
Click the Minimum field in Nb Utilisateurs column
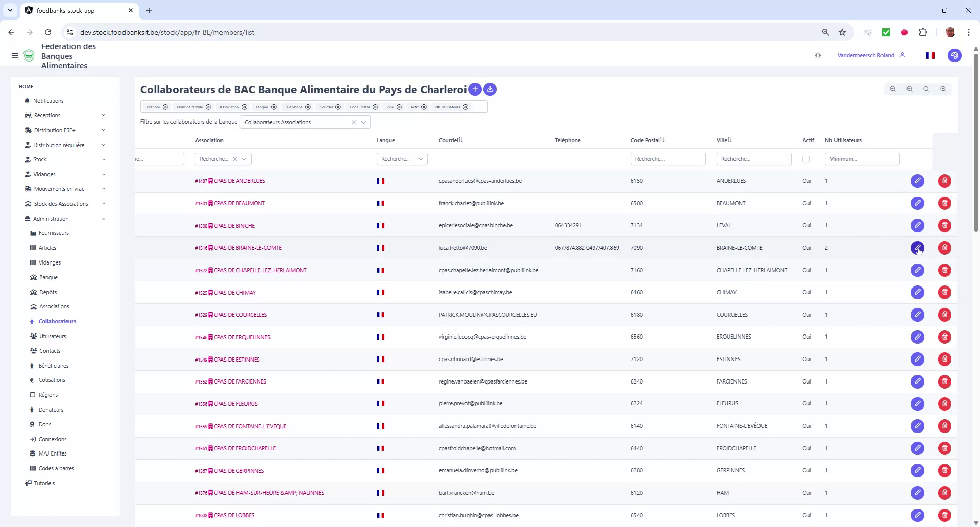click(x=862, y=159)
